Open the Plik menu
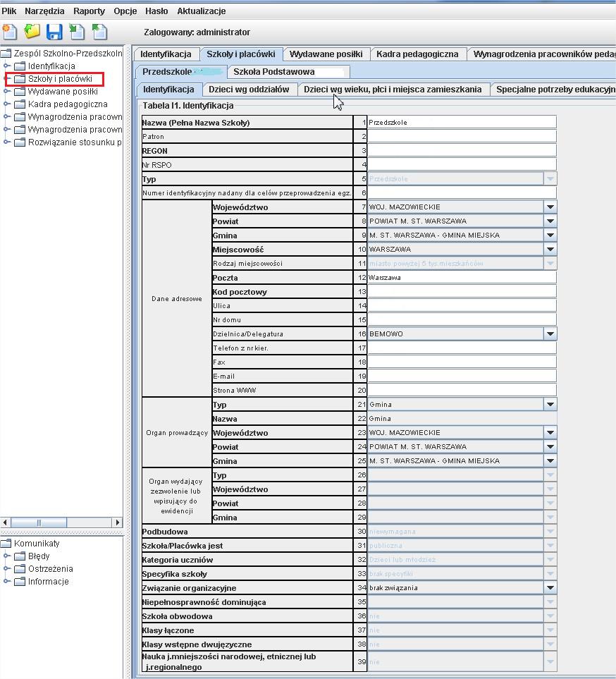 pos(9,11)
